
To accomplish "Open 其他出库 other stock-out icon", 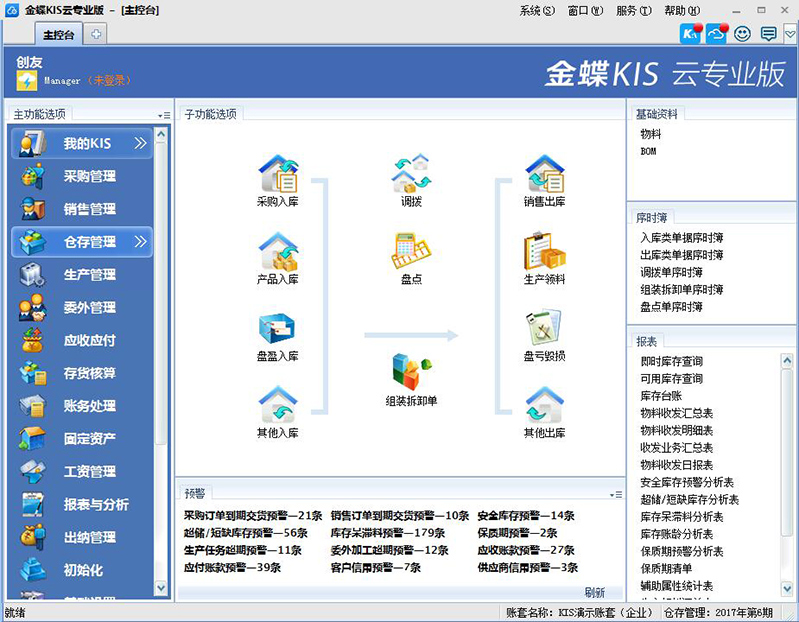I will 545,412.
